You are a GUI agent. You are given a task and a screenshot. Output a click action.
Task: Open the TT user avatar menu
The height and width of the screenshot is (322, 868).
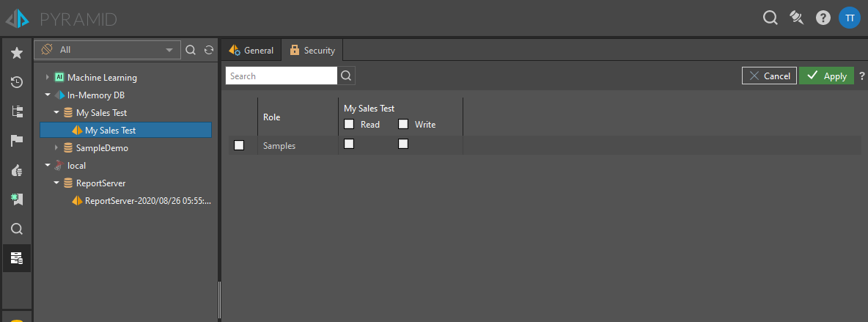tap(850, 18)
